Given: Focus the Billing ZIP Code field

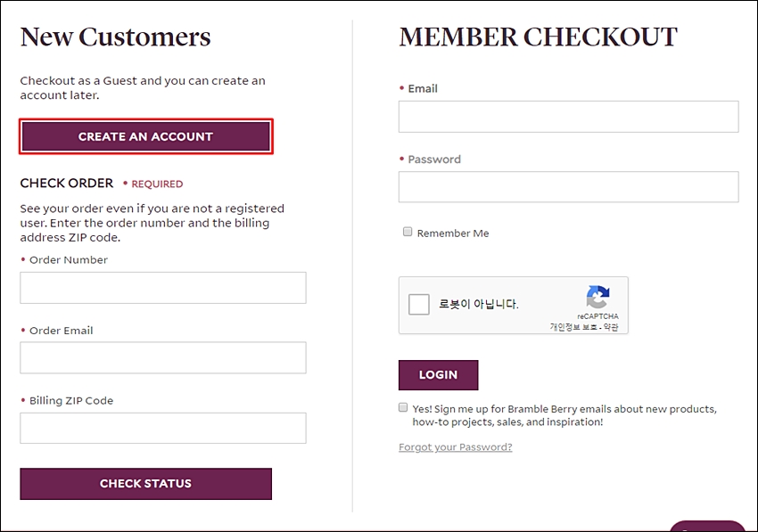Looking at the screenshot, I should point(163,428).
